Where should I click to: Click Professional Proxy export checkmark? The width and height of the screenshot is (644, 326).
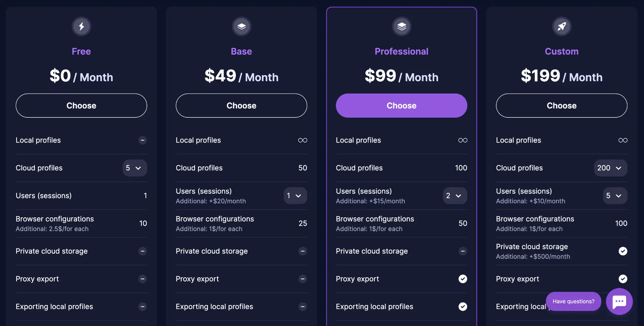pos(463,279)
